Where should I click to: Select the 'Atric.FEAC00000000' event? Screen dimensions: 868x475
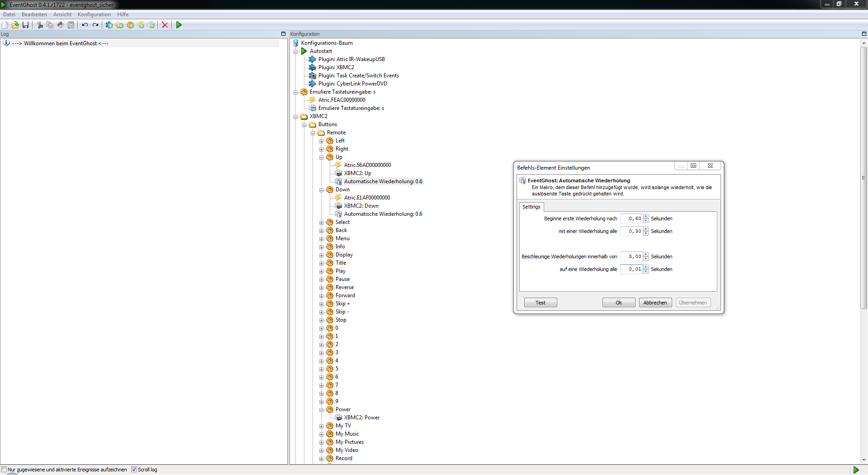(342, 100)
